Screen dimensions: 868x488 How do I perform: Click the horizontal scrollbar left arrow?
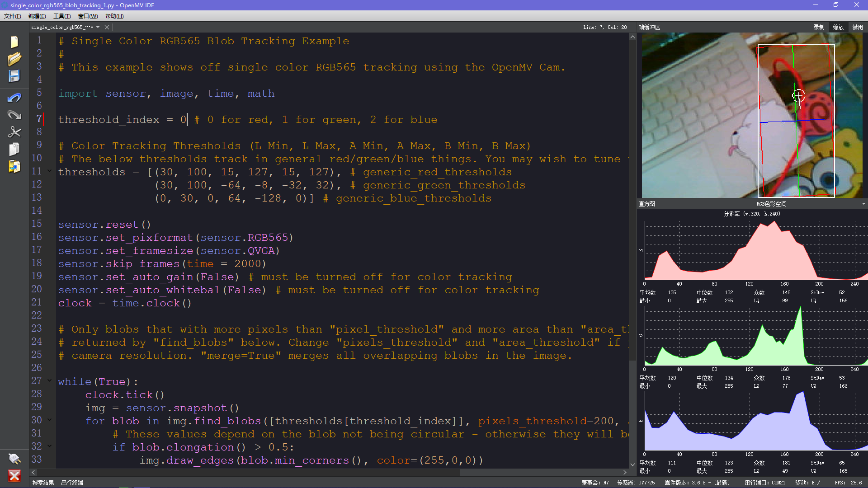click(33, 472)
